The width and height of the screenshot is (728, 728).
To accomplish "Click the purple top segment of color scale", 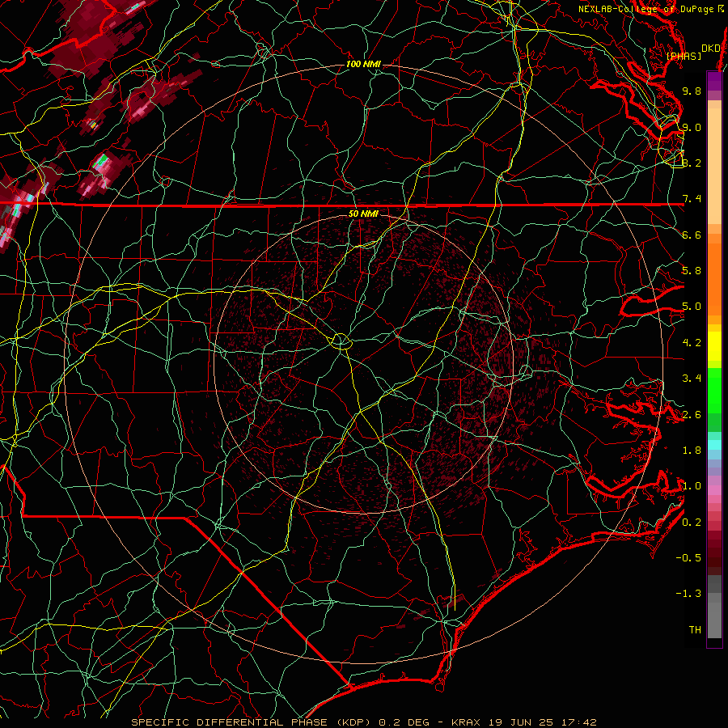I will coord(714,81).
